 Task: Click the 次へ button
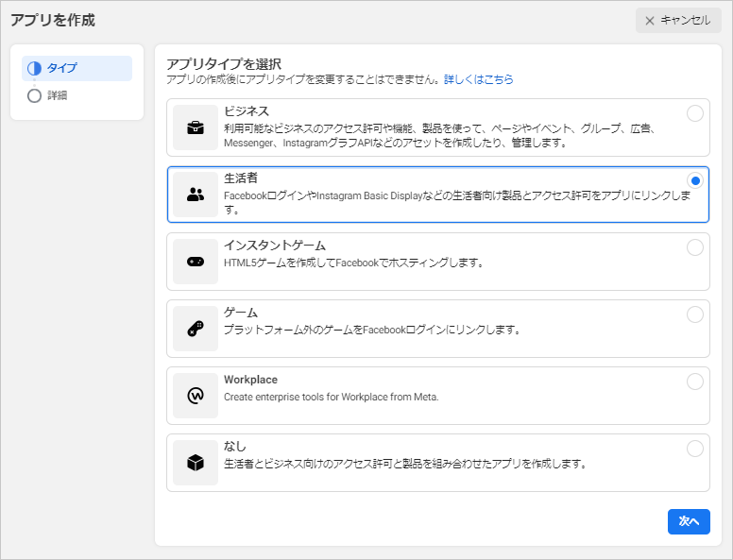click(689, 521)
